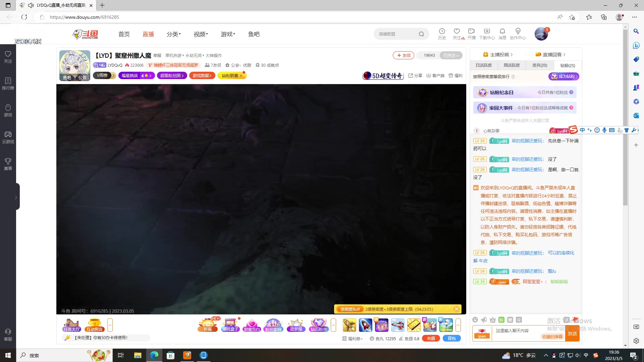
Task: Open 互动预言 prediction trophy icon
Action: tap(95, 325)
